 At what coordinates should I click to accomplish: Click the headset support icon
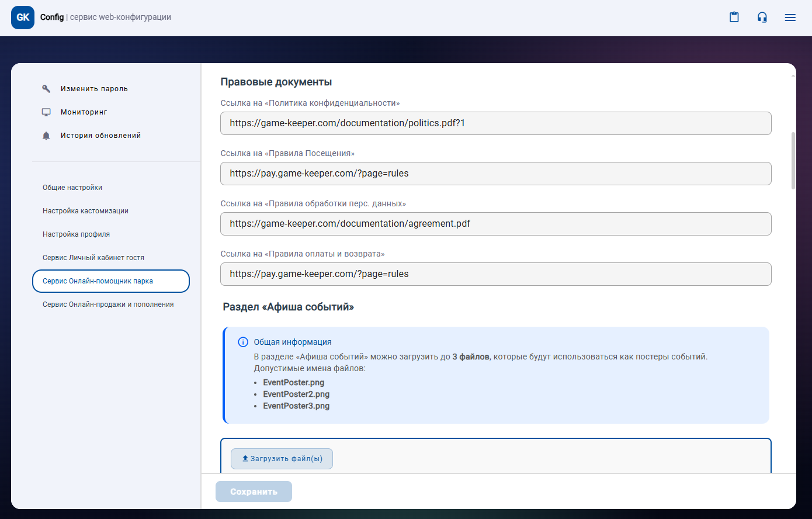762,18
